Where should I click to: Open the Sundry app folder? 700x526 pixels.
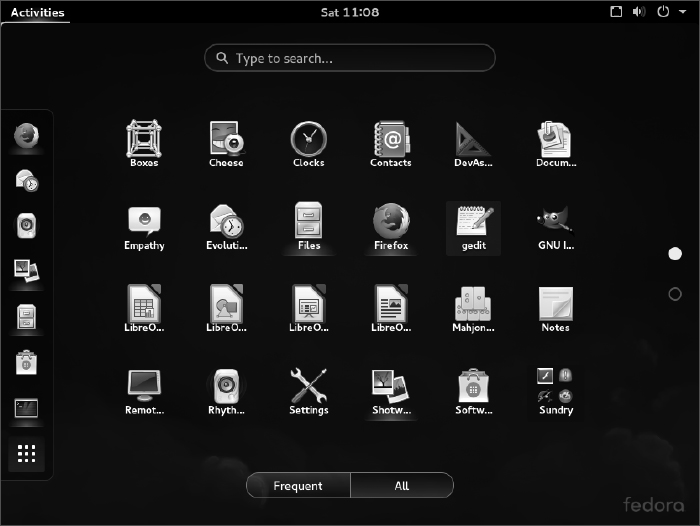click(x=556, y=392)
